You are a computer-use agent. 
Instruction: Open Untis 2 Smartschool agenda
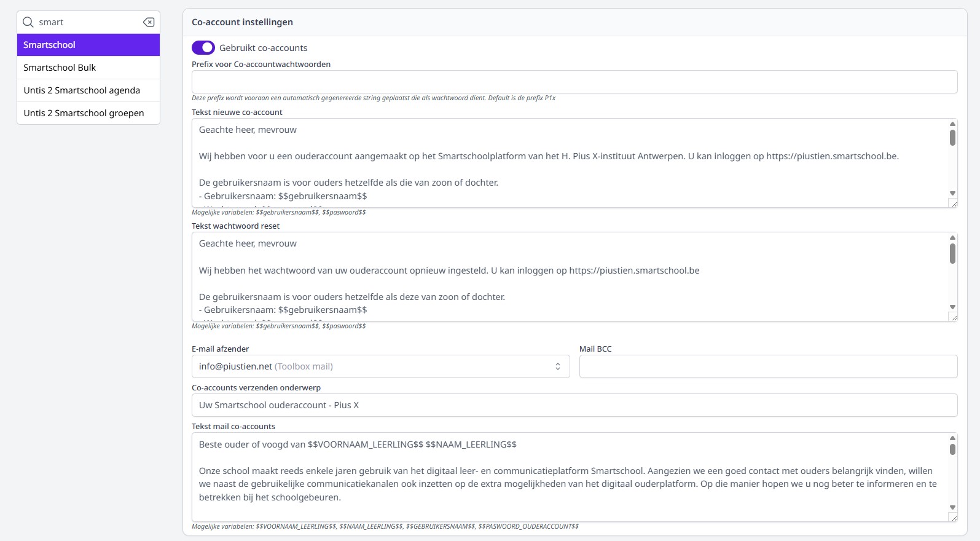coord(88,90)
